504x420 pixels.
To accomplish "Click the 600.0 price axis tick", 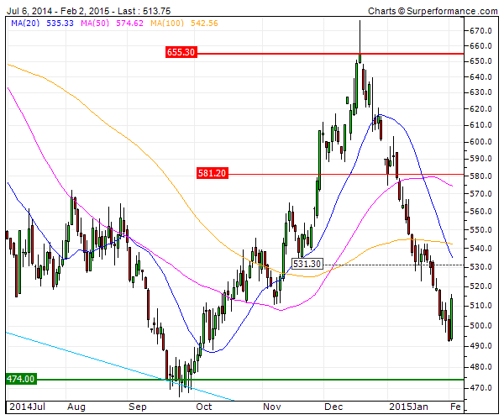I will coord(480,142).
